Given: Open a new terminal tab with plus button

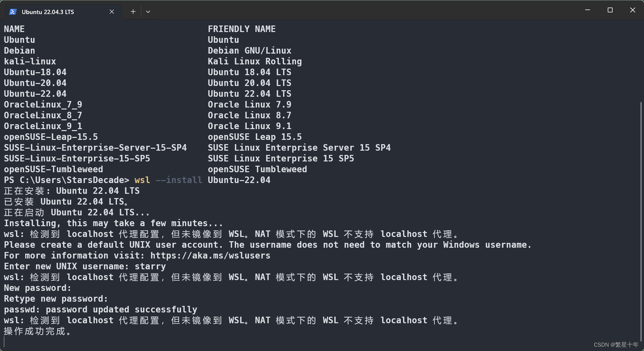Looking at the screenshot, I should (133, 12).
